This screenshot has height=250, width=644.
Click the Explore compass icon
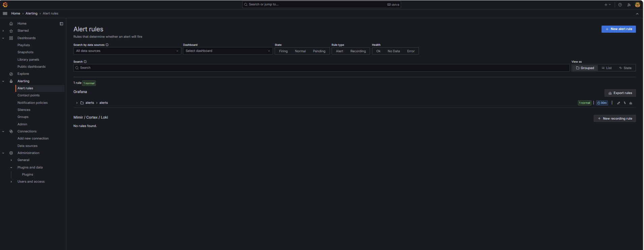pos(11,74)
